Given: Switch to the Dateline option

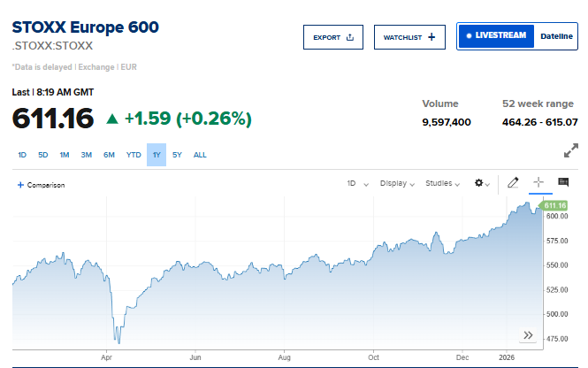Looking at the screenshot, I should 556,36.
